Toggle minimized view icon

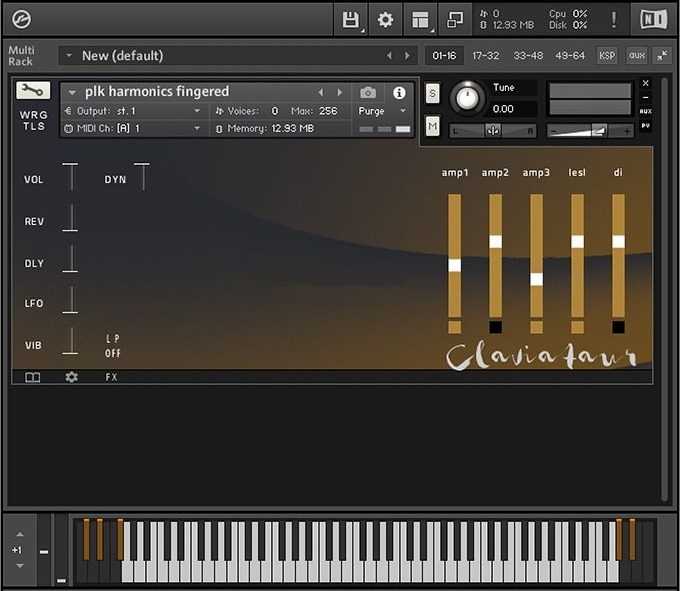click(x=455, y=20)
